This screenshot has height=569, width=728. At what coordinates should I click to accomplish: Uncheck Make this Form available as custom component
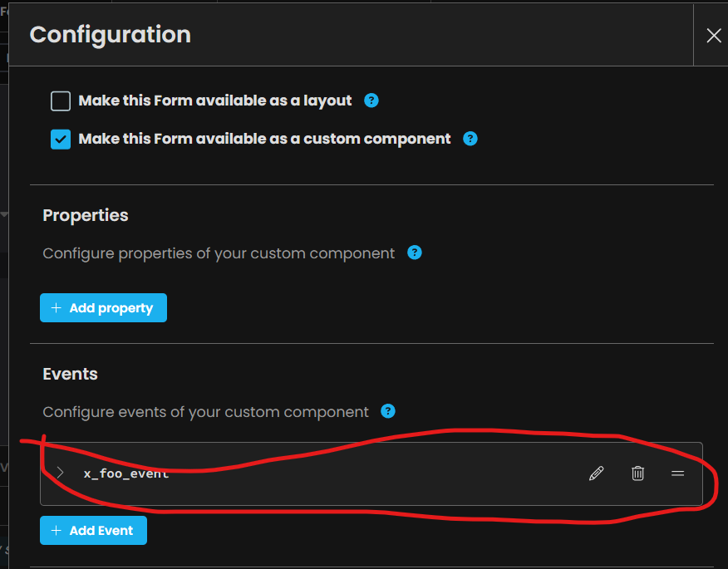[61, 140]
